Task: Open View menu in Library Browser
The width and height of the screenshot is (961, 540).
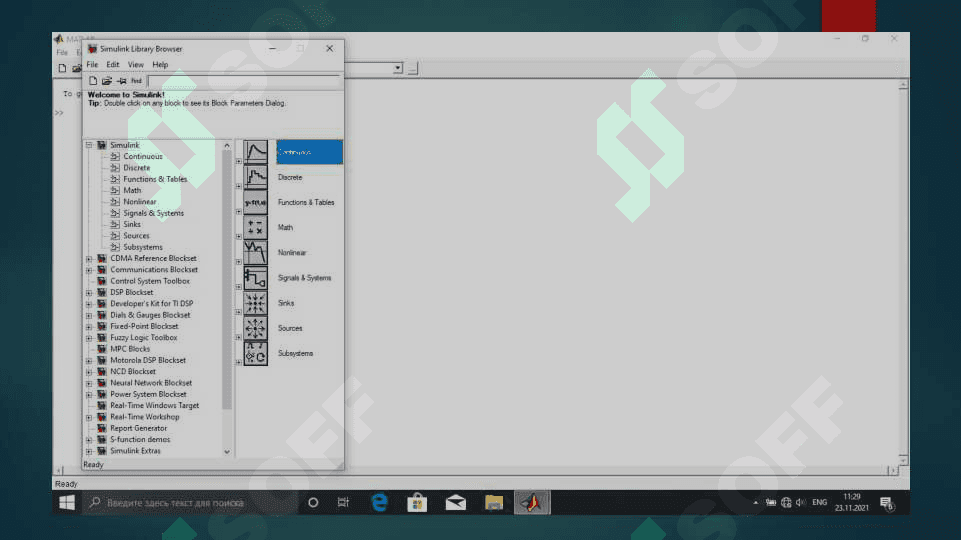Action: (x=135, y=64)
